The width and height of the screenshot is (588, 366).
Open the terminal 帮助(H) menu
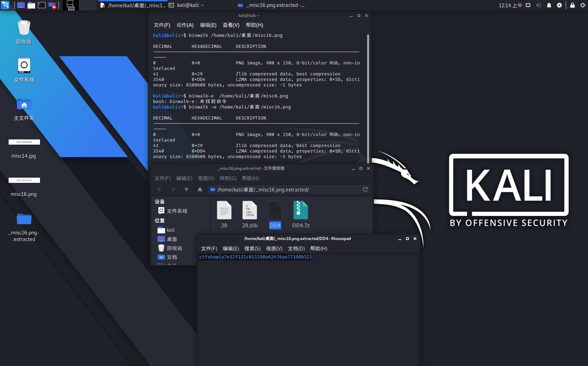click(x=254, y=25)
